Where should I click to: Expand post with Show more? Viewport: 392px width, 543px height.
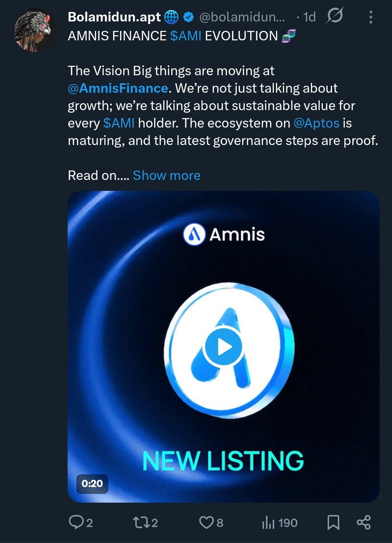(x=167, y=176)
